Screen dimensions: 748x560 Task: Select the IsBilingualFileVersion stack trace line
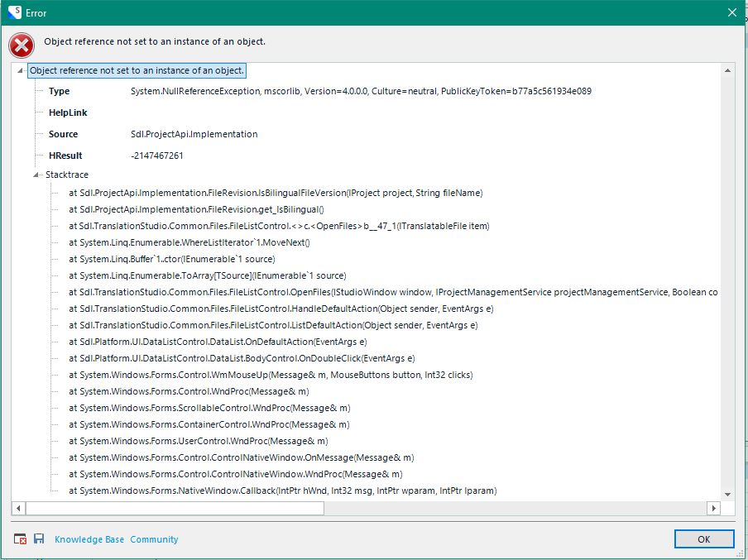[x=276, y=193]
